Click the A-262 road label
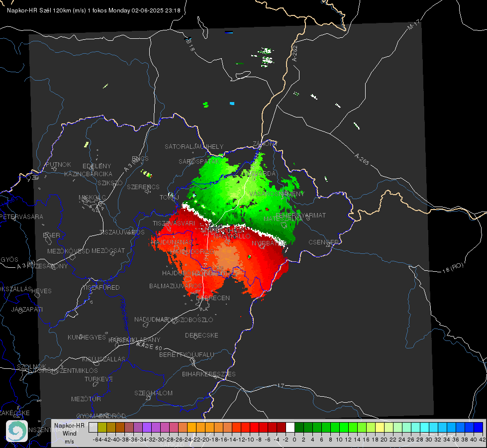The height and width of the screenshot is (448, 487). coord(295,53)
